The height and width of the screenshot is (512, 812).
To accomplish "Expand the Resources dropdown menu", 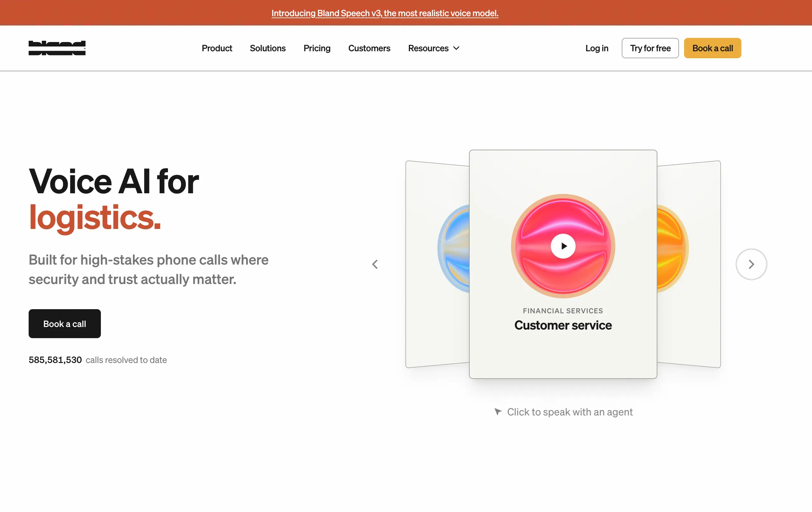I will coord(434,48).
